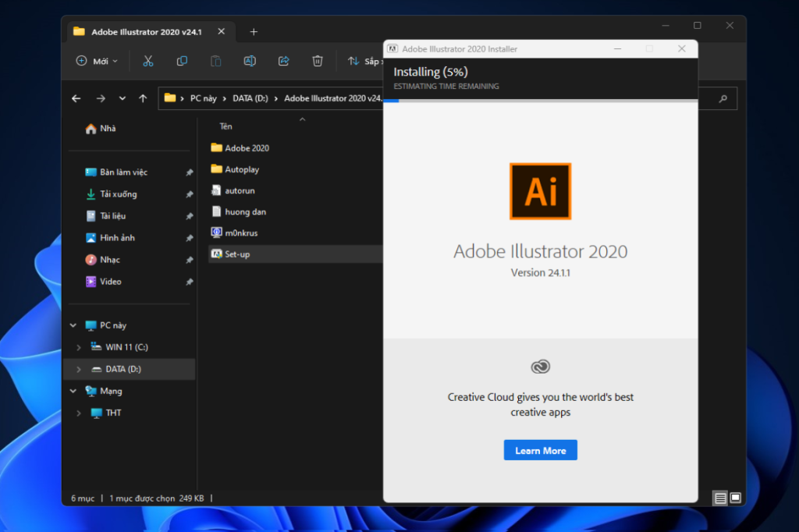Click pin icon next to Hình ảnh

pos(189,239)
